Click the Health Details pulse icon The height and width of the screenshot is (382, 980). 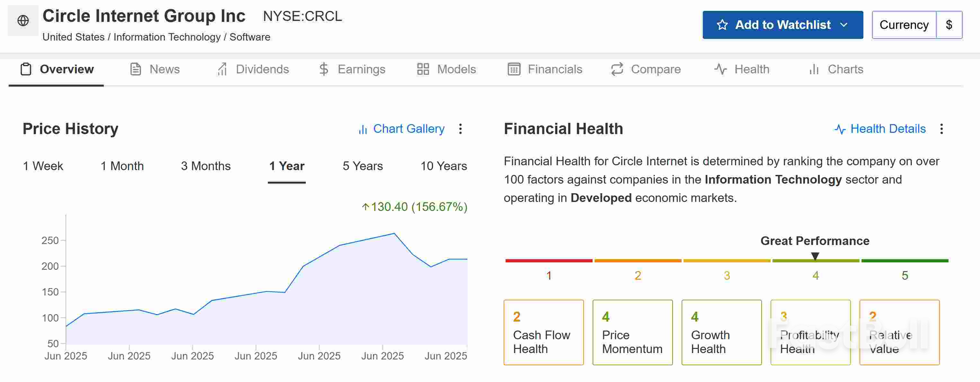[x=840, y=130]
